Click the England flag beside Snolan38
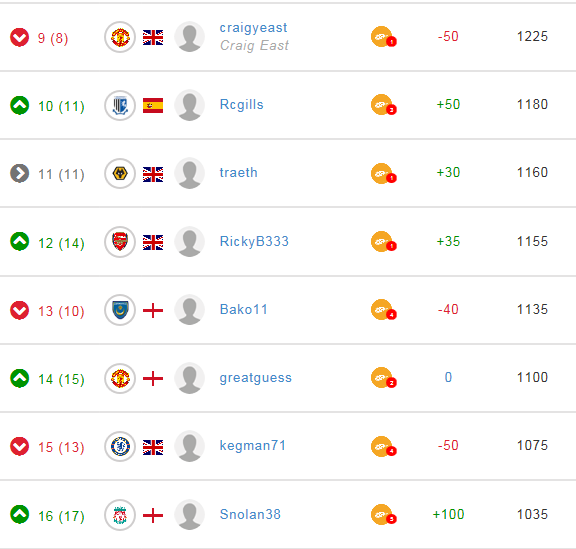The height and width of the screenshot is (549, 576). [x=153, y=515]
